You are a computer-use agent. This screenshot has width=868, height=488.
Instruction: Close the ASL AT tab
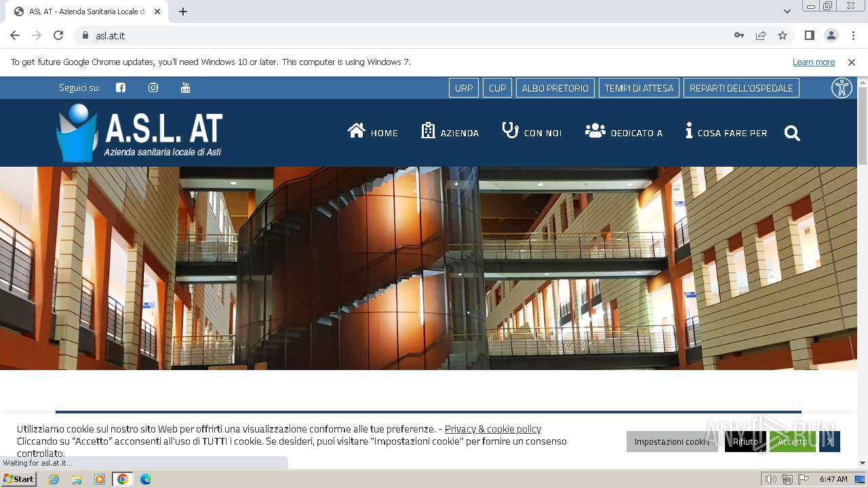157,12
